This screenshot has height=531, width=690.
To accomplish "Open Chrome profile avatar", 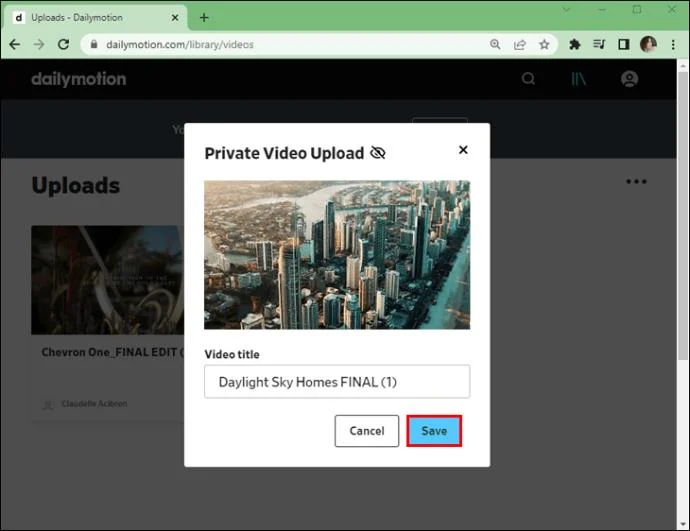I will tap(648, 44).
